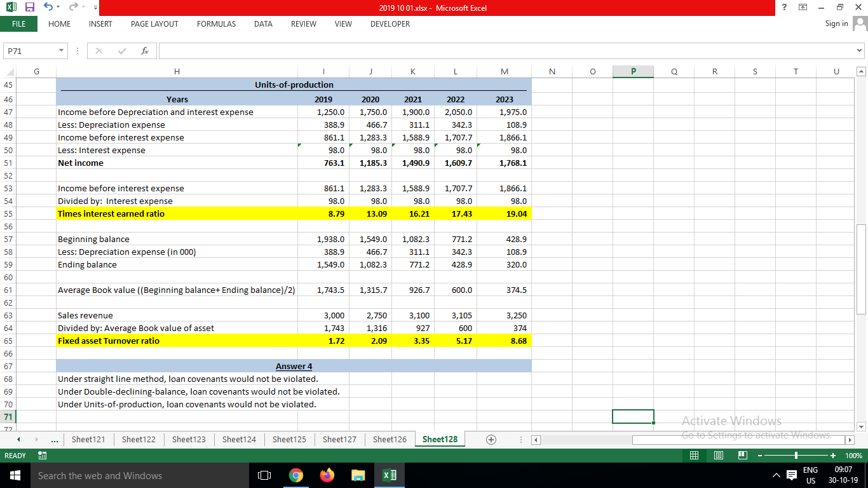This screenshot has width=868, height=488.
Task: Click 'Search the web and Windows' box
Action: click(x=140, y=475)
